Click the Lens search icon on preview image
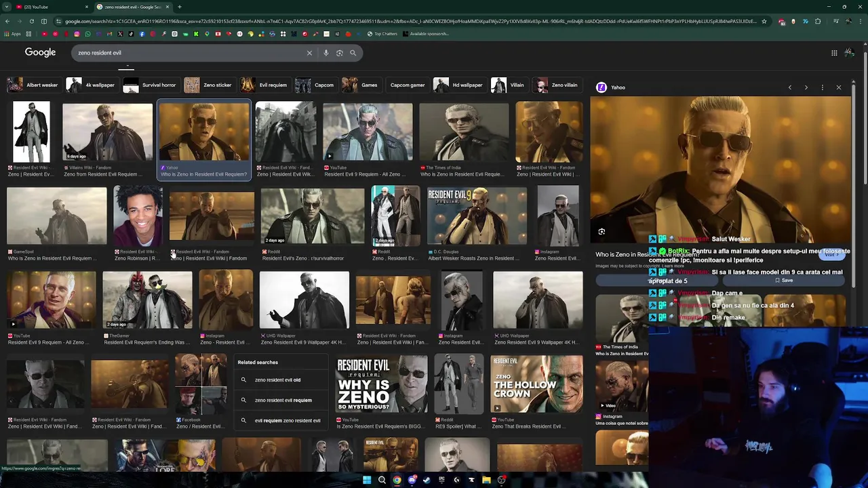This screenshot has width=868, height=488. (x=601, y=232)
